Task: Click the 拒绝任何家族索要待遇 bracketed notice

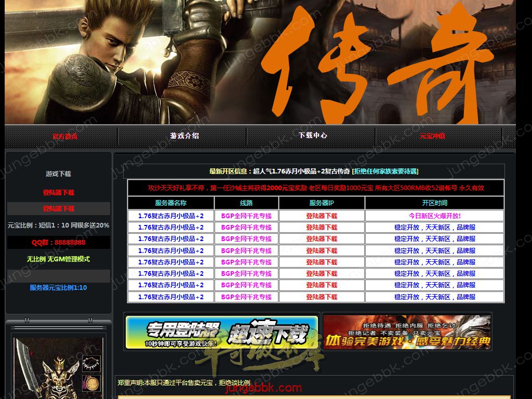Action: tap(385, 171)
